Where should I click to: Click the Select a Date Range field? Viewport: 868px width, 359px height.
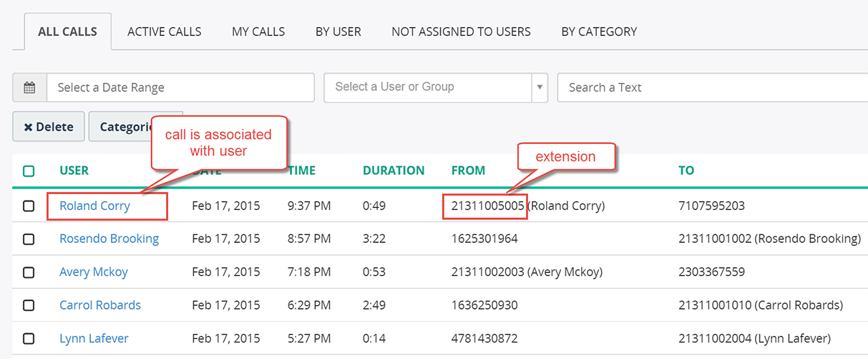(x=180, y=87)
